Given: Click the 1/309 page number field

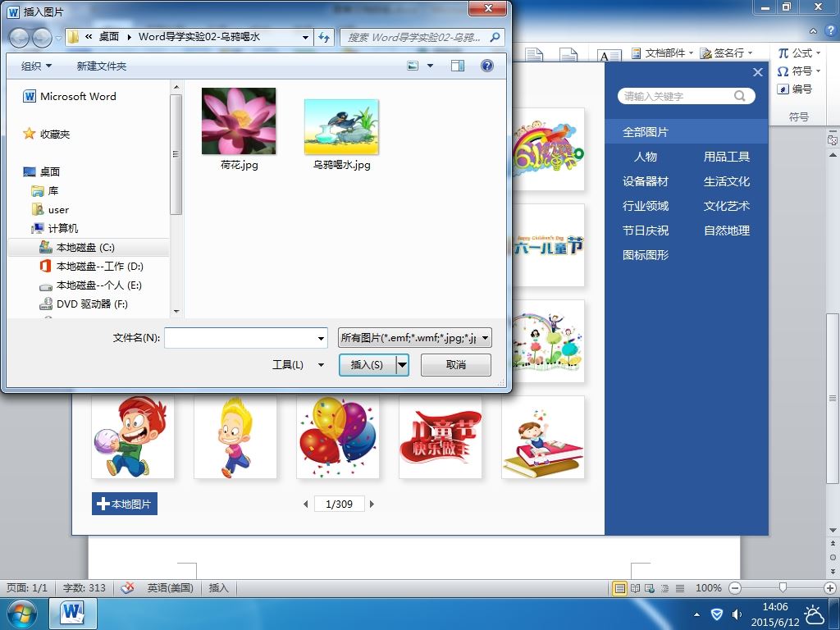Looking at the screenshot, I should tap(339, 504).
